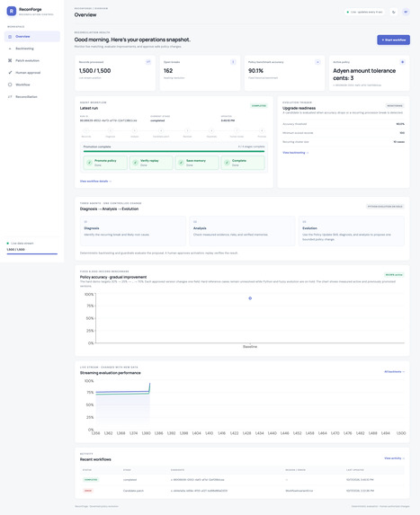This screenshot has height=515, width=420.
Task: Open the View workflow details link
Action: click(x=95, y=182)
